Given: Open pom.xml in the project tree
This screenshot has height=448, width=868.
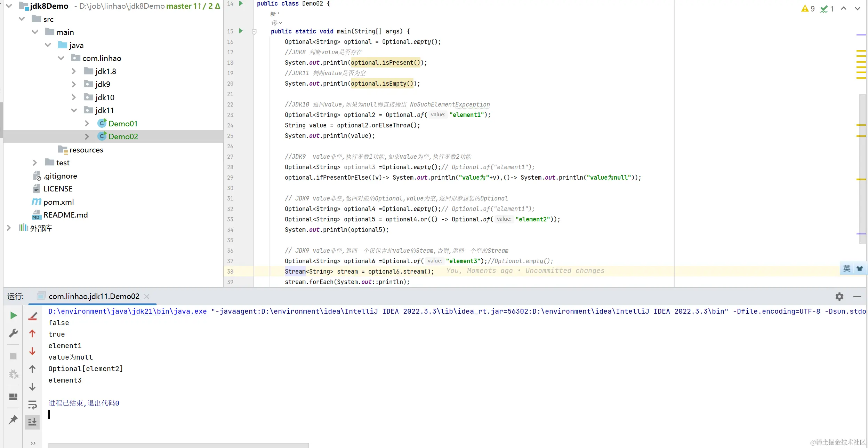Looking at the screenshot, I should [58, 202].
